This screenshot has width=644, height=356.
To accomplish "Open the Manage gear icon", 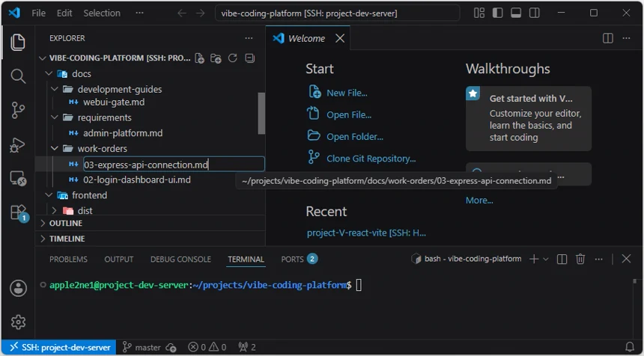I will point(18,322).
